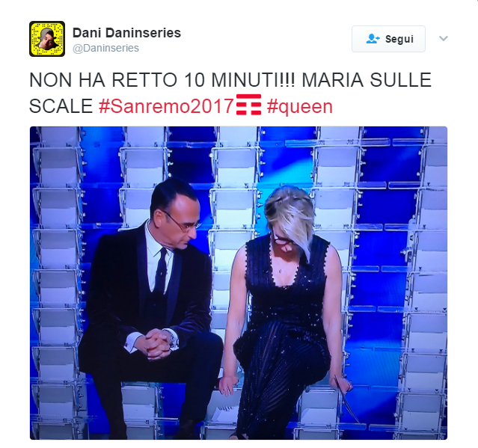Click the paper sheet held by the woman
The image size is (478, 448).
(x=347, y=399)
